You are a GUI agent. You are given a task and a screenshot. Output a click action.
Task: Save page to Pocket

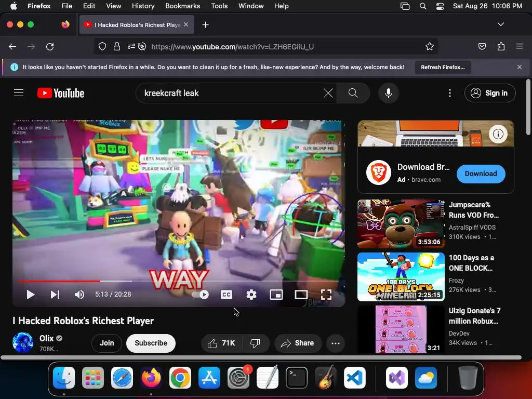[482, 46]
